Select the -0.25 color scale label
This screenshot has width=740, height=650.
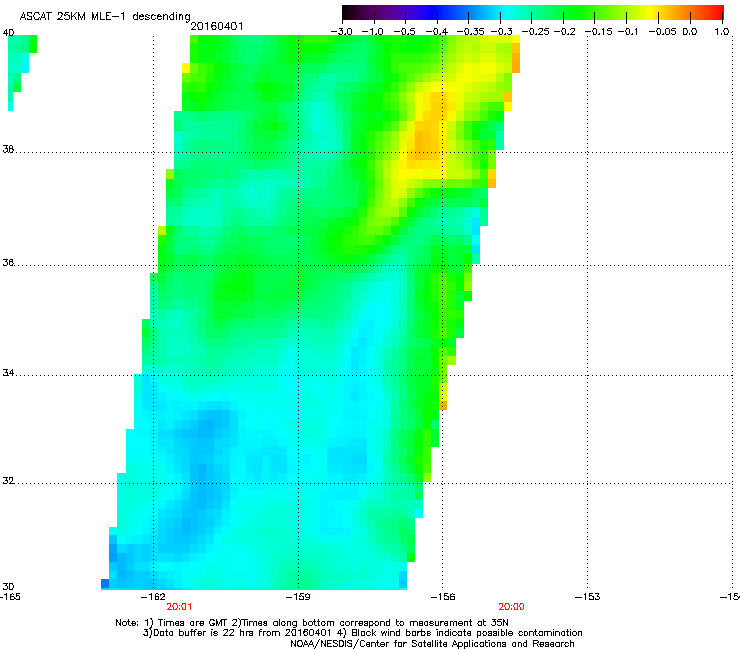(535, 31)
